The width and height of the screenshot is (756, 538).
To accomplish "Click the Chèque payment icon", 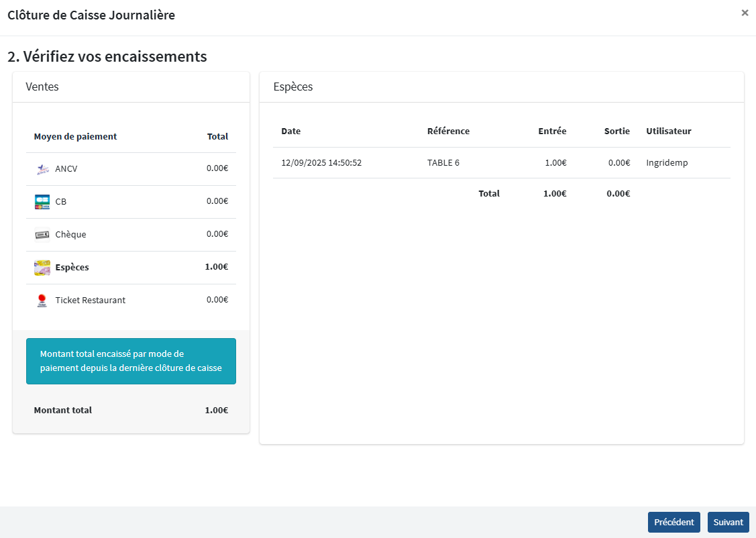I will pyautogui.click(x=42, y=235).
